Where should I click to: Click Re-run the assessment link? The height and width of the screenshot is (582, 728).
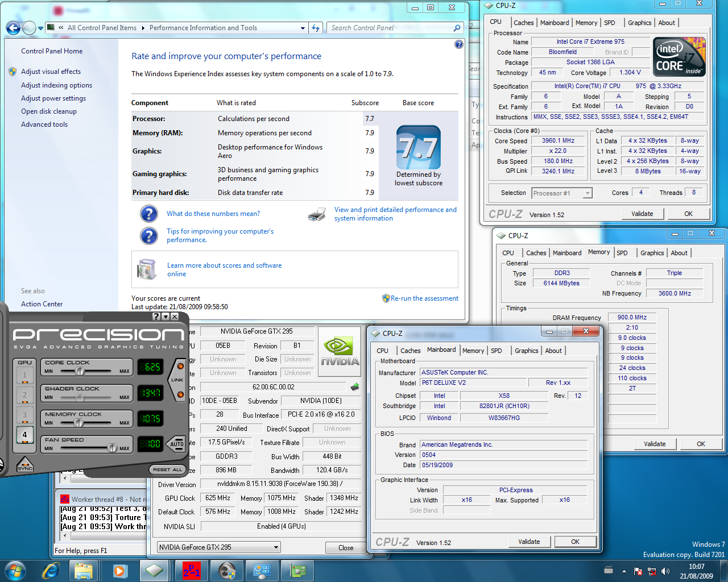click(424, 298)
